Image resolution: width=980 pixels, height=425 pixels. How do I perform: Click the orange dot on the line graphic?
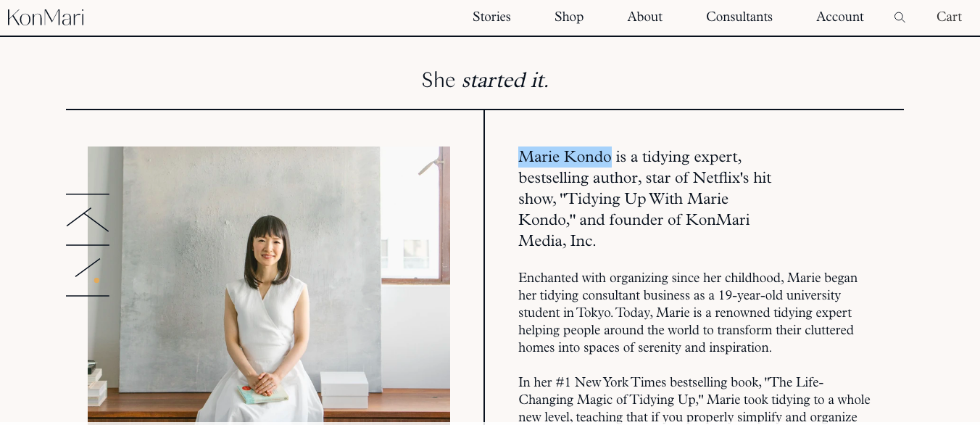pos(96,279)
